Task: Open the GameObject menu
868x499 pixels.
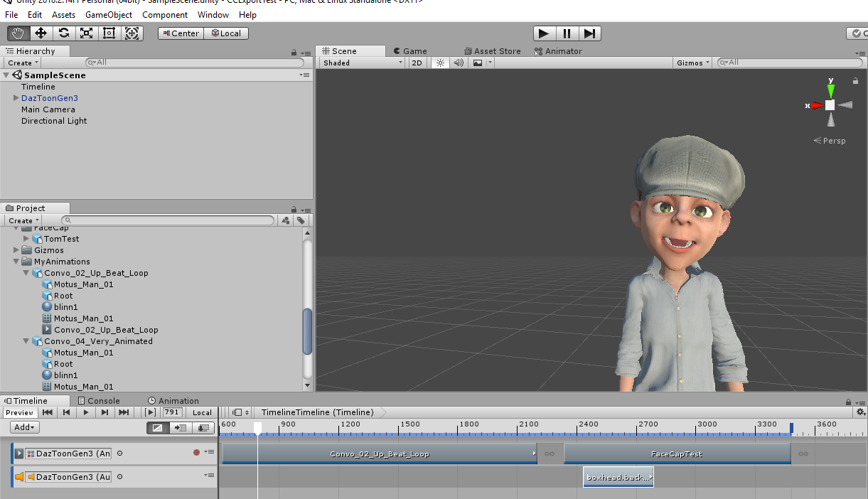Action: (108, 14)
